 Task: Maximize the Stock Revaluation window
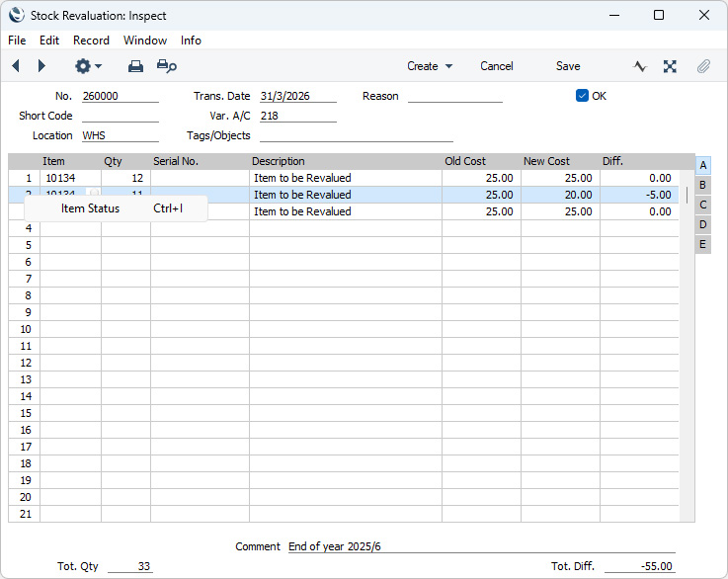point(658,16)
